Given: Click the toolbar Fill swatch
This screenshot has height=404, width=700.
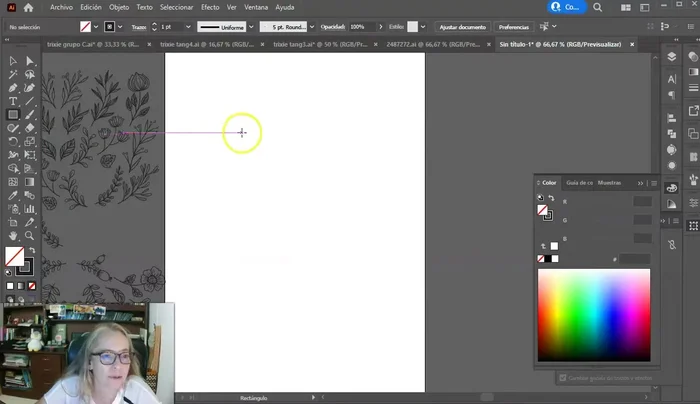Looking at the screenshot, I should [x=14, y=257].
